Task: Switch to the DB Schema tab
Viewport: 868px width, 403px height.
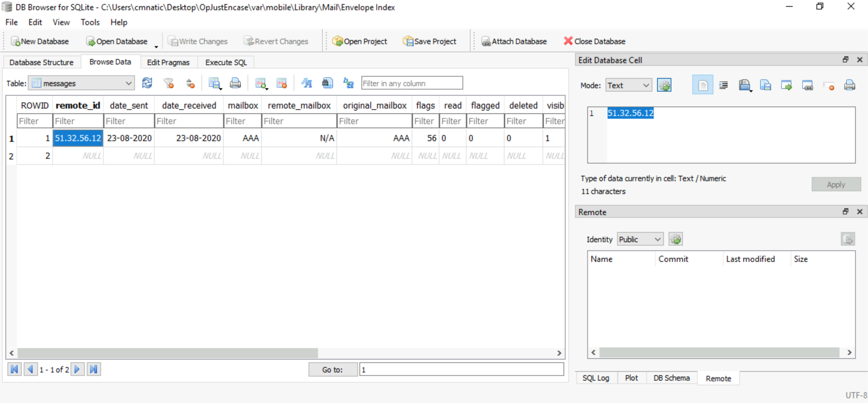Action: click(671, 379)
